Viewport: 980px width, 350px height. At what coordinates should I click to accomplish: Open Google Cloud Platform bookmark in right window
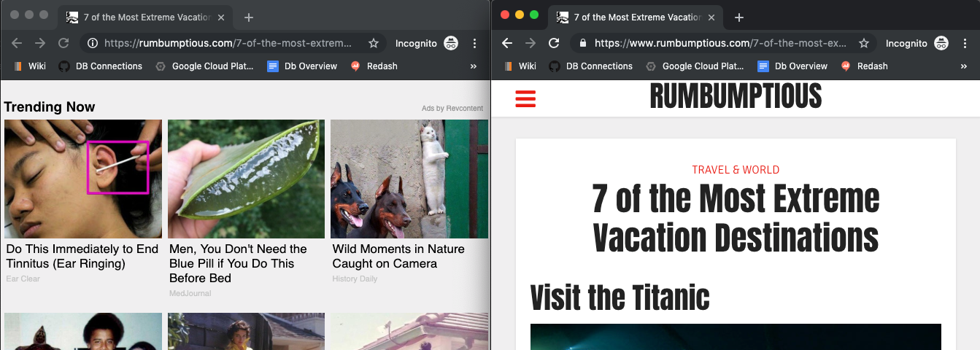click(695, 66)
